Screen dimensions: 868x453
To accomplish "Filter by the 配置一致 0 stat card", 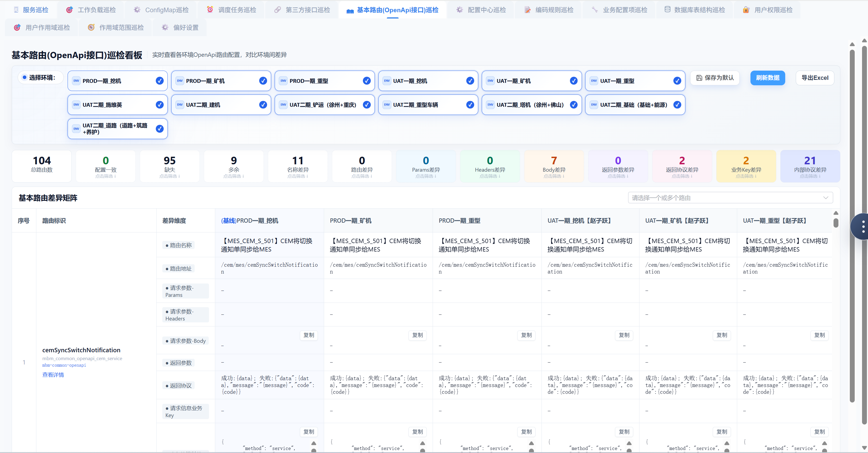I will tap(106, 166).
